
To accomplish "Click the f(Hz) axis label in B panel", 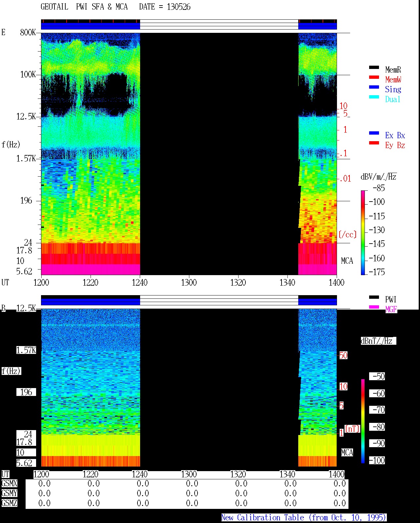I will coord(11,371).
